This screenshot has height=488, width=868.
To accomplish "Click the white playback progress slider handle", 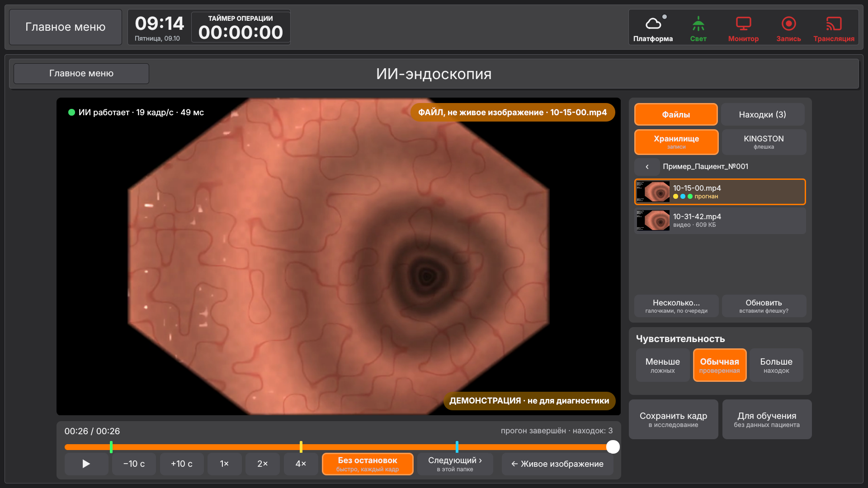I will pyautogui.click(x=613, y=447).
